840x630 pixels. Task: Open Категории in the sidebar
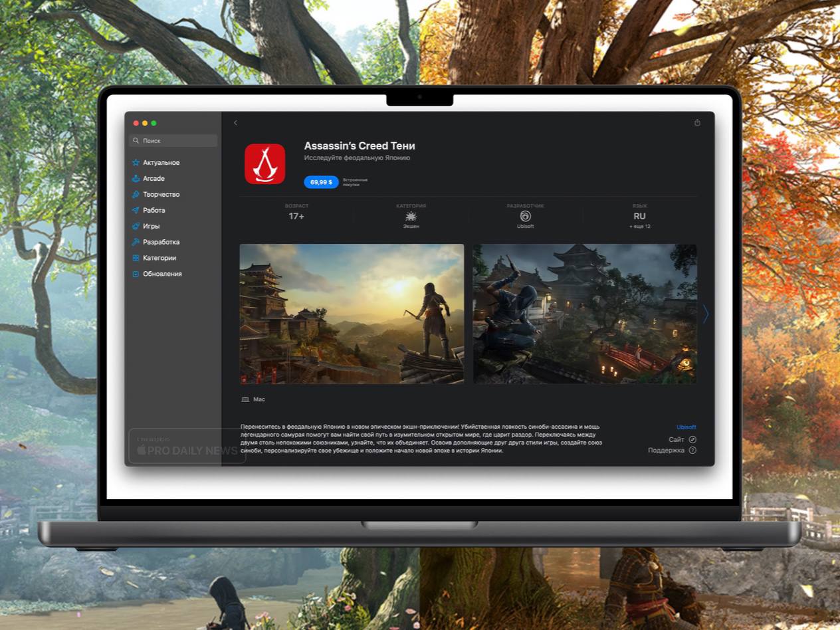(159, 258)
